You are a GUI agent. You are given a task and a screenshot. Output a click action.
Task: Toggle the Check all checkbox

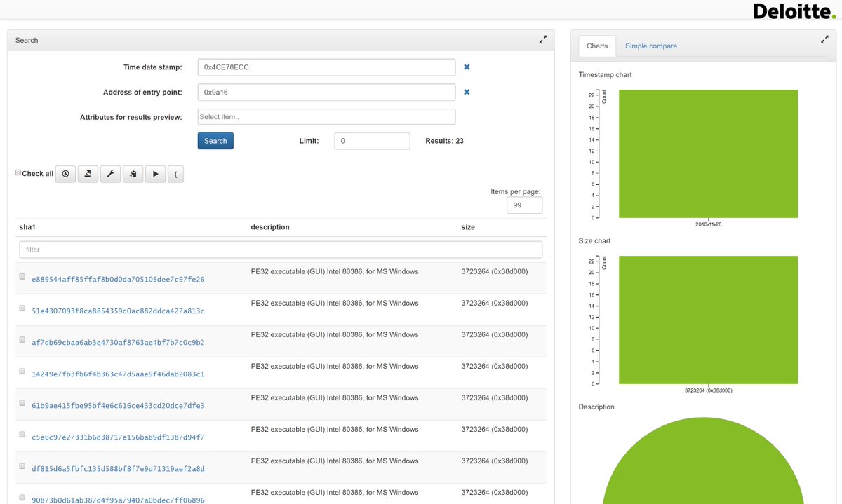coord(18,172)
